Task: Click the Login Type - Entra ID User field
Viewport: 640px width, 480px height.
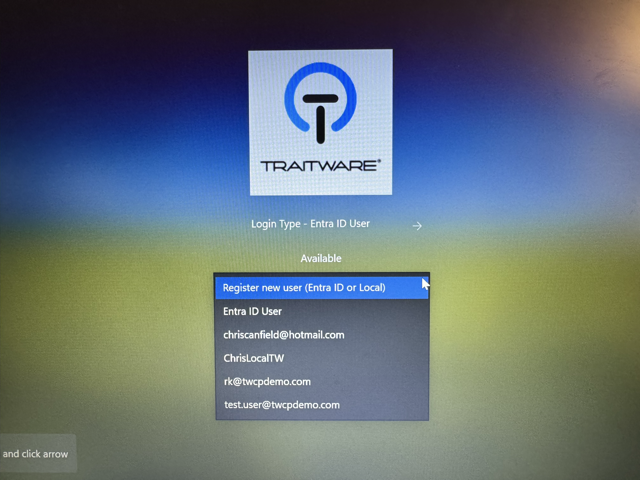Action: (x=311, y=224)
